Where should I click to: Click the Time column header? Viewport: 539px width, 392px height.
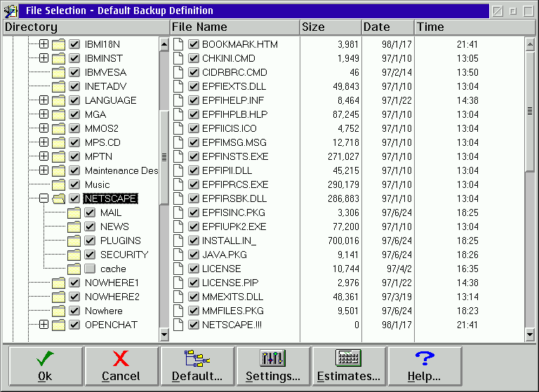pos(474,27)
